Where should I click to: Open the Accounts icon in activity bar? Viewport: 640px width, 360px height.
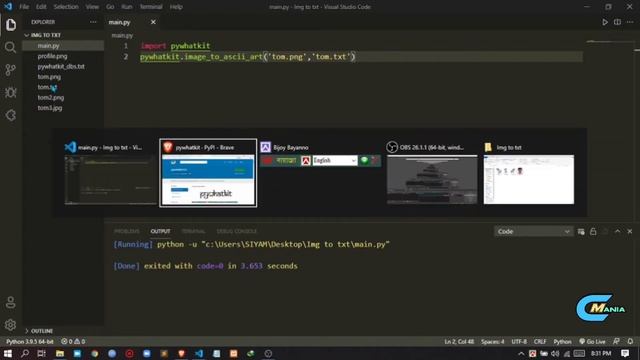point(11,302)
